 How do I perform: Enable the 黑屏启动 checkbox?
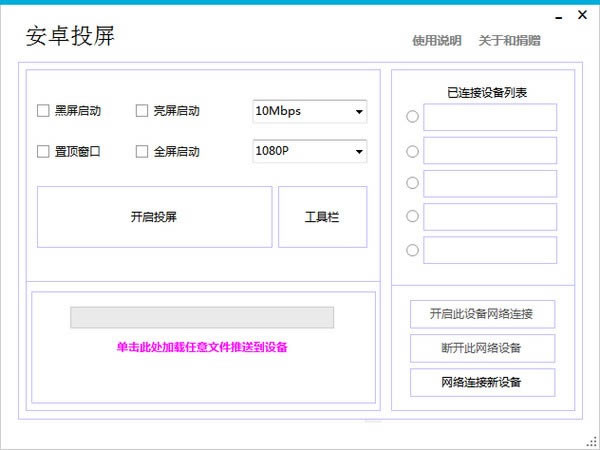coord(43,111)
